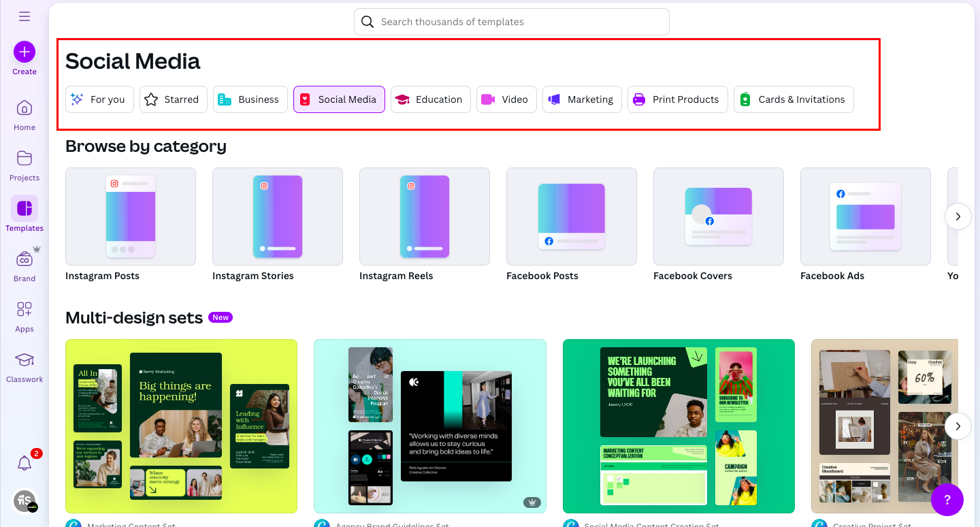Image resolution: width=980 pixels, height=527 pixels.
Task: Select the Starred filter chip
Action: [173, 99]
